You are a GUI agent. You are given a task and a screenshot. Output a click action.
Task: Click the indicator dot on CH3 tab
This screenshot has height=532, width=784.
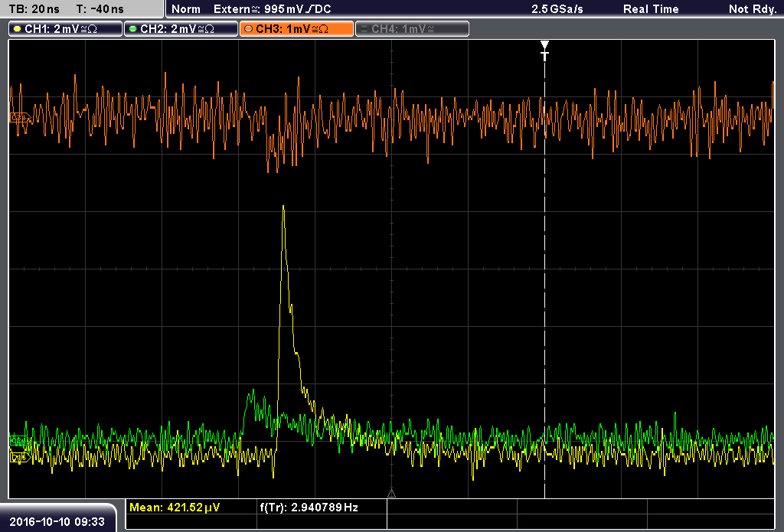pyautogui.click(x=249, y=29)
